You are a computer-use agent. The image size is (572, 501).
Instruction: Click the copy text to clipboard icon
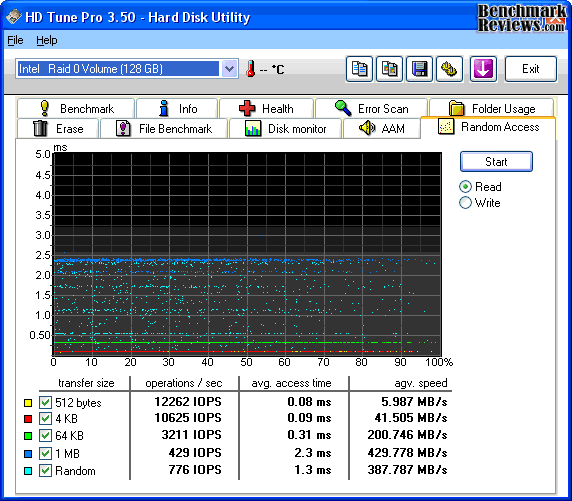click(x=359, y=69)
